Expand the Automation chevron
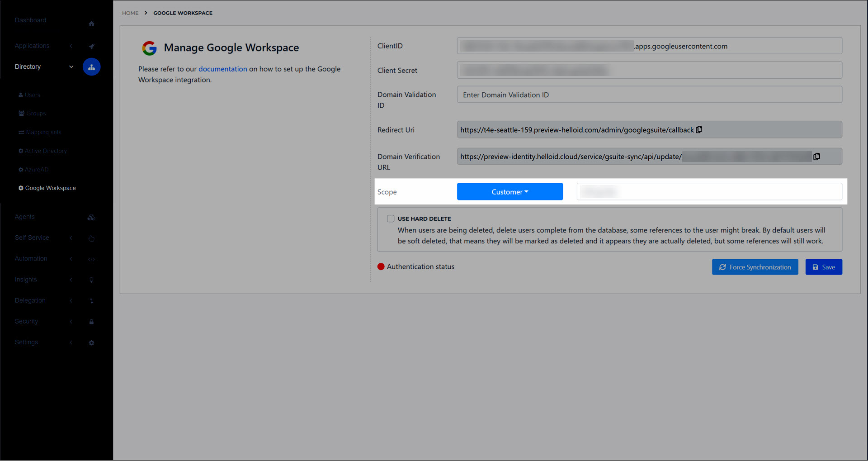Image resolution: width=868 pixels, height=461 pixels. coord(71,258)
